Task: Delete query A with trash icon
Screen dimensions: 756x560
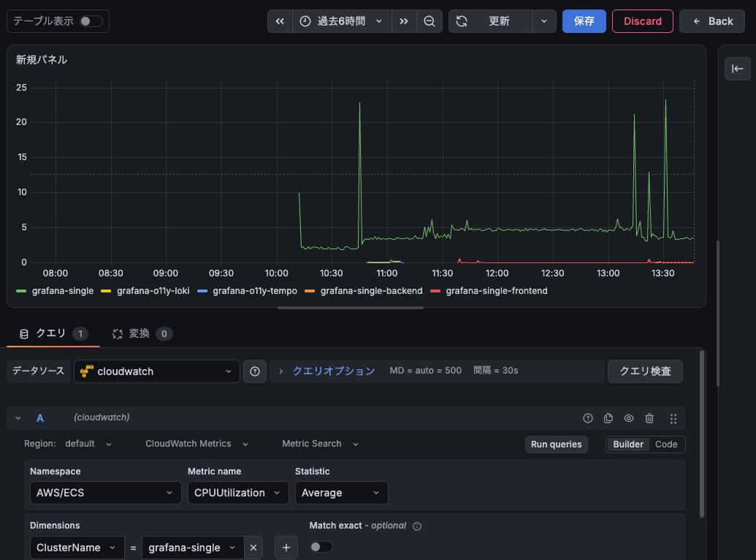Action: (649, 418)
